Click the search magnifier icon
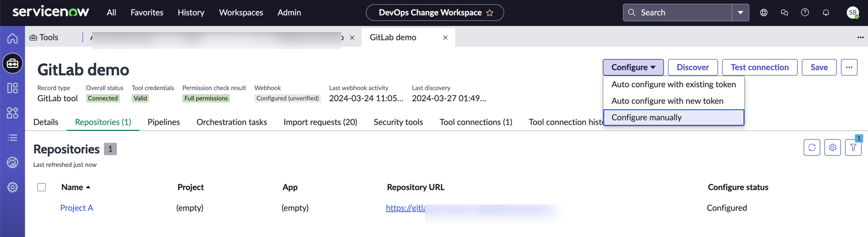The width and height of the screenshot is (868, 237). [632, 12]
